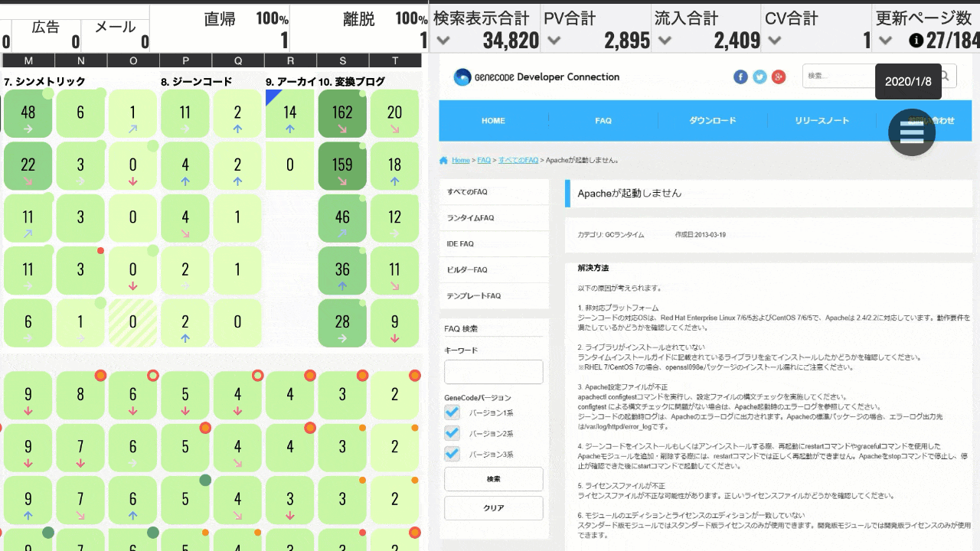Click column header R

(x=290, y=60)
